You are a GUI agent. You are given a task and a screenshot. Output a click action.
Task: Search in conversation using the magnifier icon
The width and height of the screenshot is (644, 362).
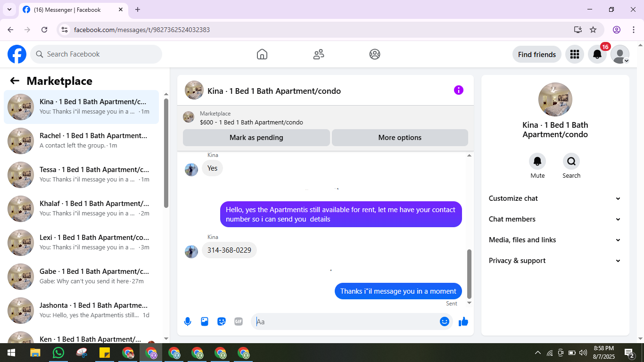[571, 162]
